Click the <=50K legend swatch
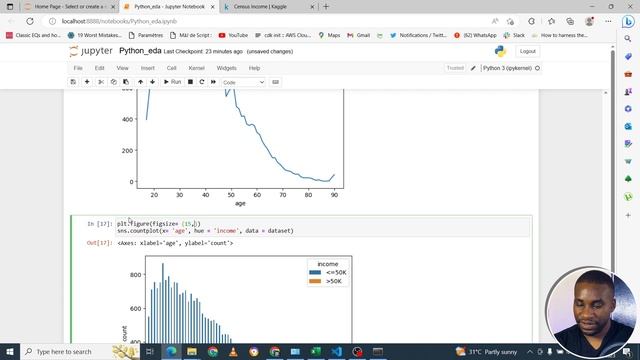 [x=315, y=272]
